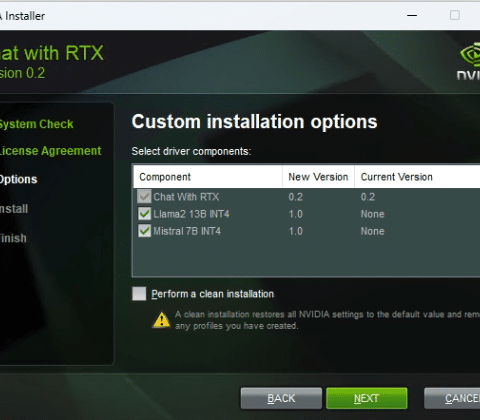480x420 pixels.
Task: Select the License Agreement step
Action: pyautogui.click(x=50, y=151)
